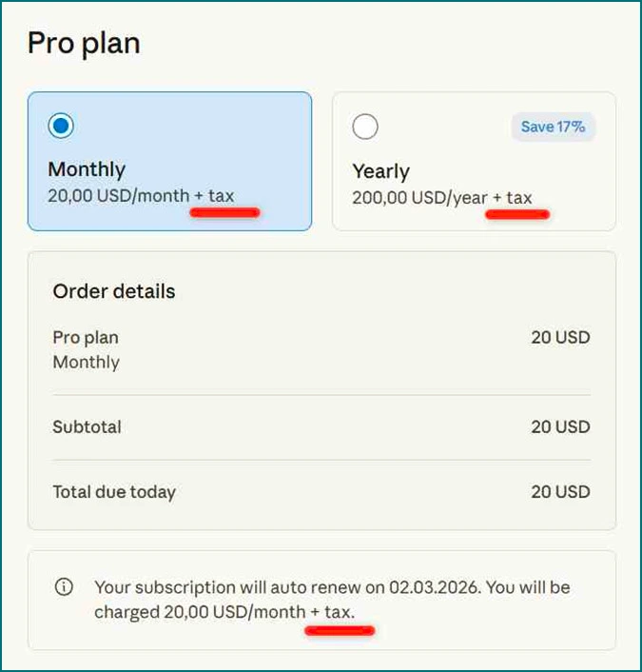
Task: Click the Total due today amount
Action: [560, 492]
